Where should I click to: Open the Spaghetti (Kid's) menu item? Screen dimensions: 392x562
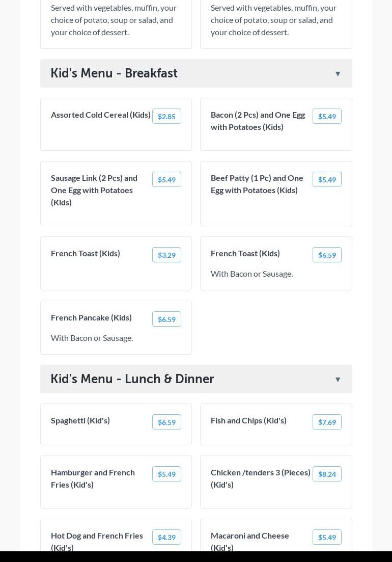80,420
